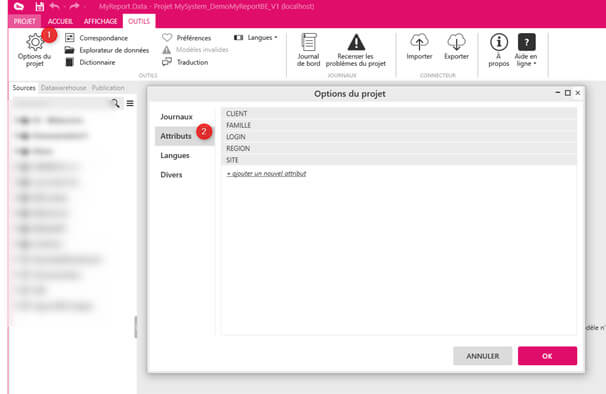Switch to the AFFICHAGE ribbon tab

point(100,21)
